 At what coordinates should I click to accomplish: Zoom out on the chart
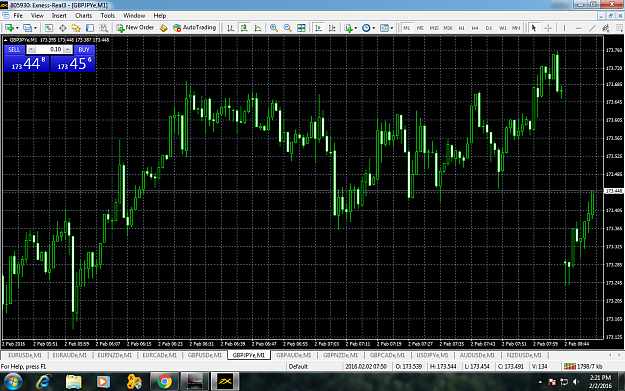287,28
